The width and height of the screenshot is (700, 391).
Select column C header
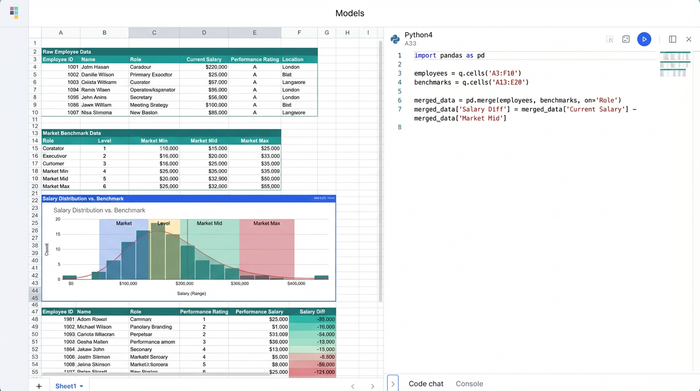coord(154,33)
